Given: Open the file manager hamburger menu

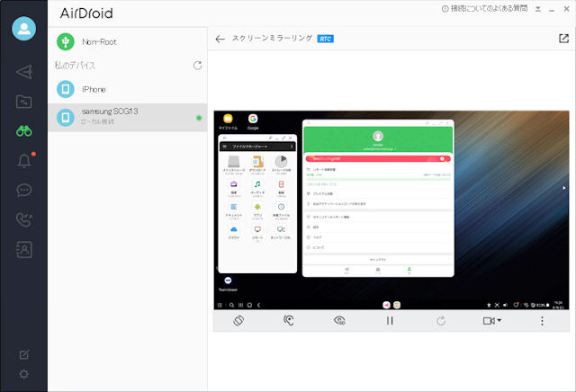Looking at the screenshot, I should [225, 147].
